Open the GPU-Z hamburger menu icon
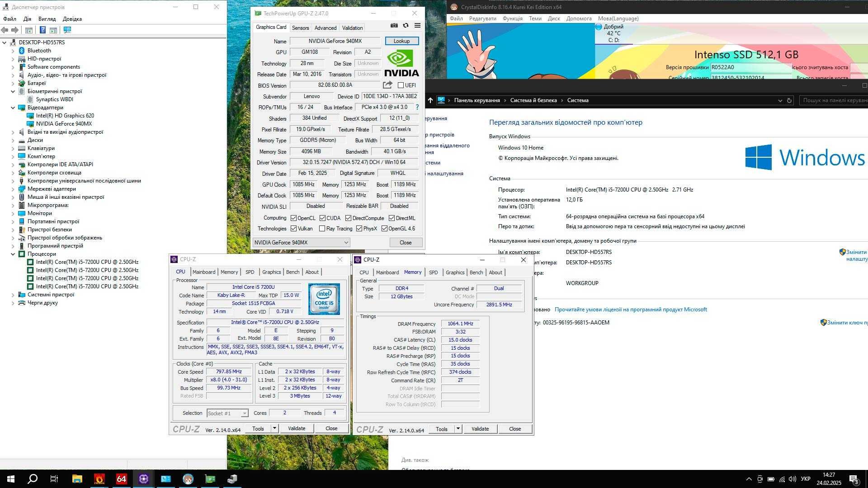Image resolution: width=868 pixels, height=488 pixels. coord(417,26)
